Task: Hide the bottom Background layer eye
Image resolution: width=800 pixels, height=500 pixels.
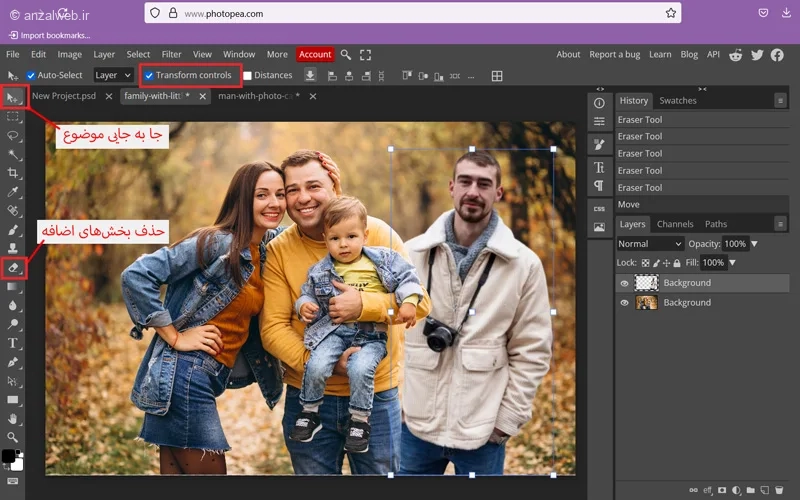Action: pyautogui.click(x=624, y=303)
